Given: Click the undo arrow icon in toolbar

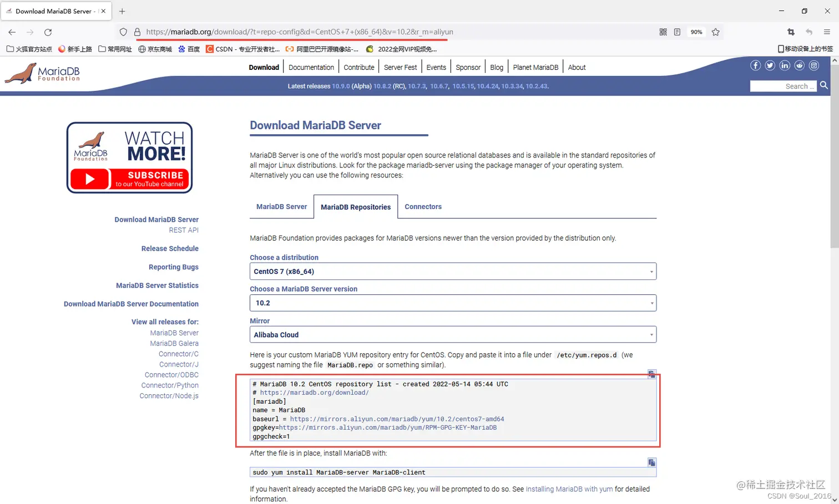Looking at the screenshot, I should 809,32.
